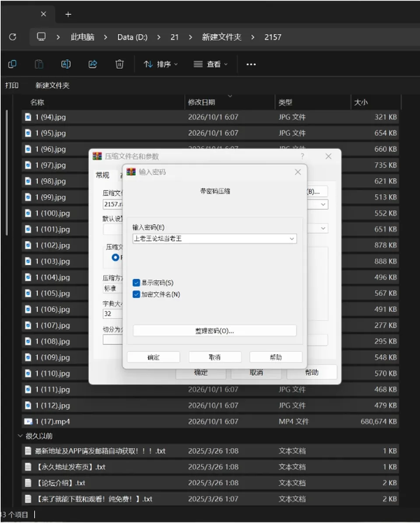Viewport: 420px width, 523px height.
Task: Click the file icon of 1 (94).jpg
Action: coord(28,117)
